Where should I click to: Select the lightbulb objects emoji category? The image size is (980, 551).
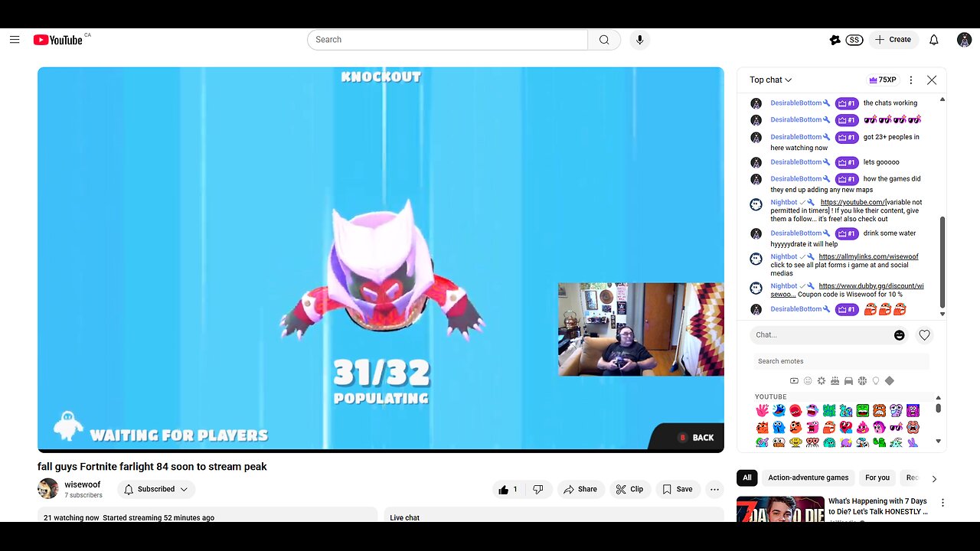(x=876, y=381)
